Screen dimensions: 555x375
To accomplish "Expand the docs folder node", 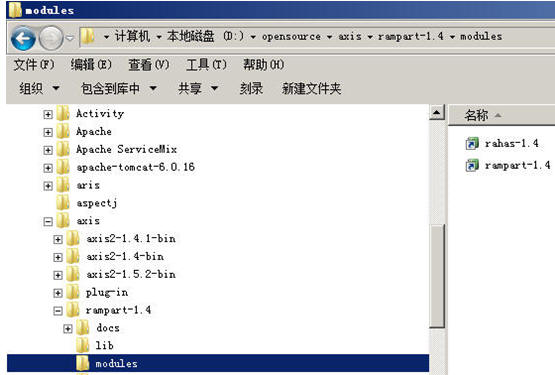I will 68,329.
